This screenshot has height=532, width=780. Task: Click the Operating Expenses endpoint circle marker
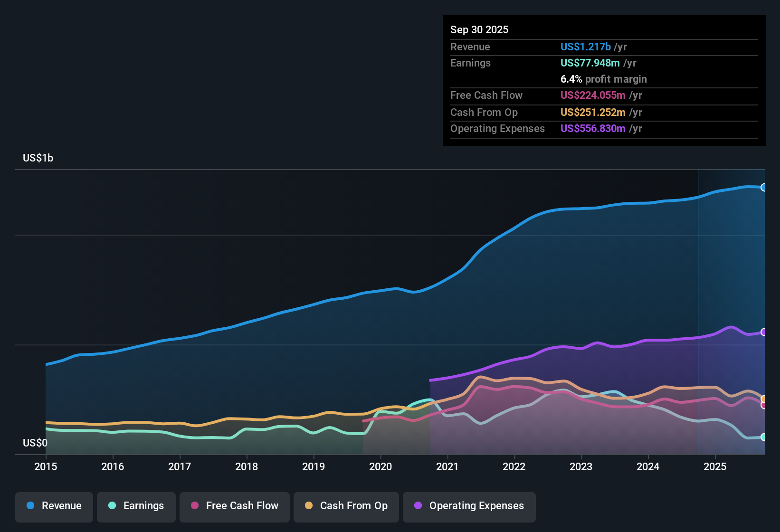click(x=764, y=332)
